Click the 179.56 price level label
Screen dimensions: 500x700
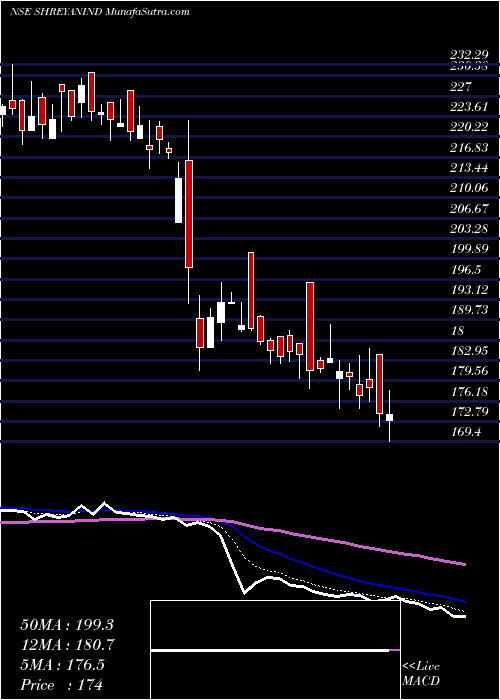click(469, 371)
